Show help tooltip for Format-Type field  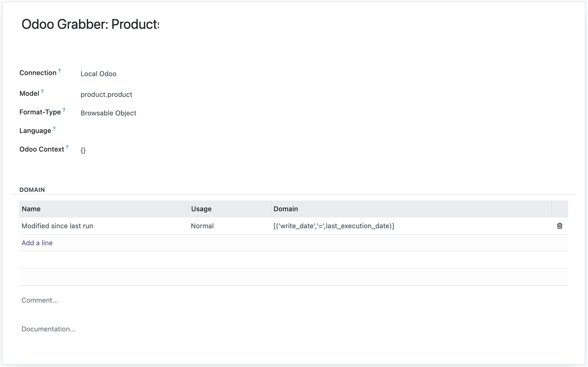pyautogui.click(x=64, y=110)
